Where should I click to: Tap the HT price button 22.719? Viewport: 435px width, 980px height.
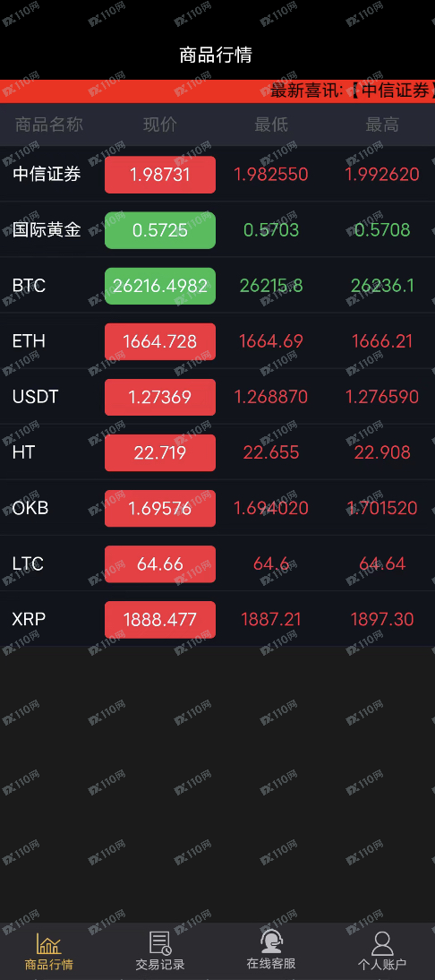(x=160, y=452)
